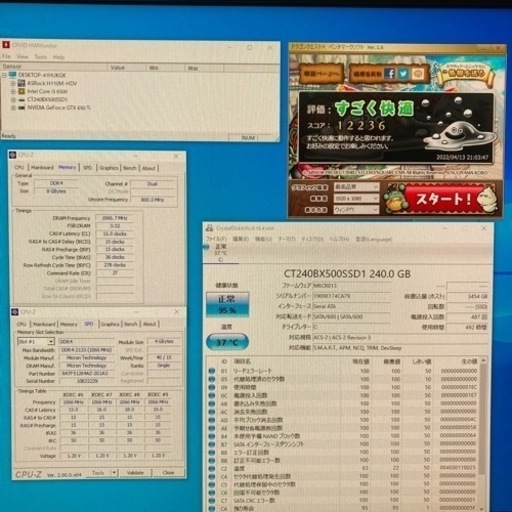Screen dimensions: 512x512
Task: Open the Help menu in HWMonitor
Action: [x=59, y=57]
